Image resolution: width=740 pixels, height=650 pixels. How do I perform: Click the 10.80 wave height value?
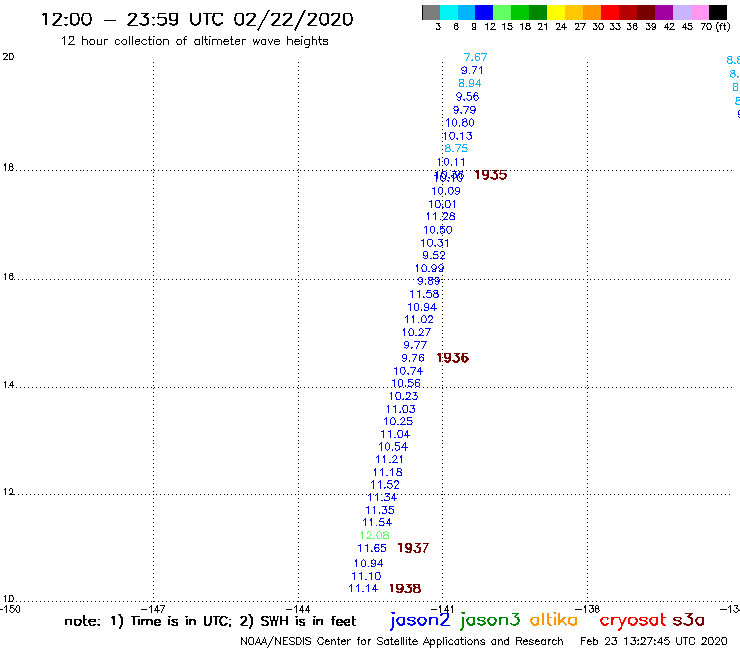pos(460,123)
